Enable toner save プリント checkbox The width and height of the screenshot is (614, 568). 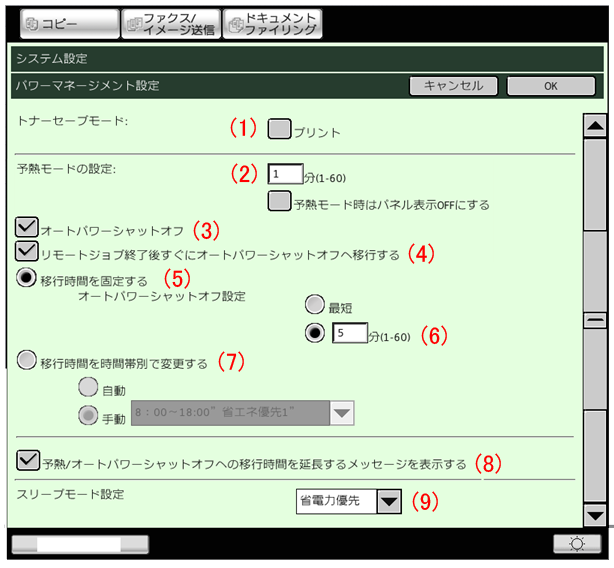(x=279, y=129)
